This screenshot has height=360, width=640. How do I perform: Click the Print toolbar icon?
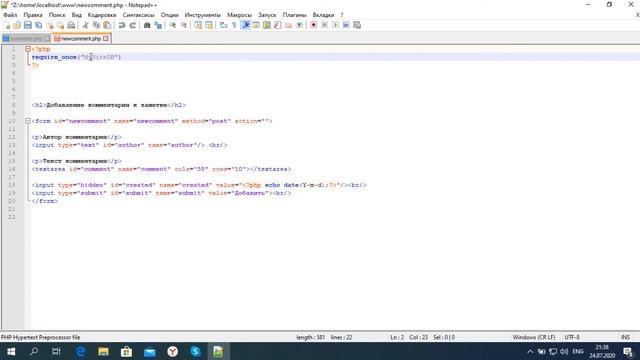tap(71, 25)
